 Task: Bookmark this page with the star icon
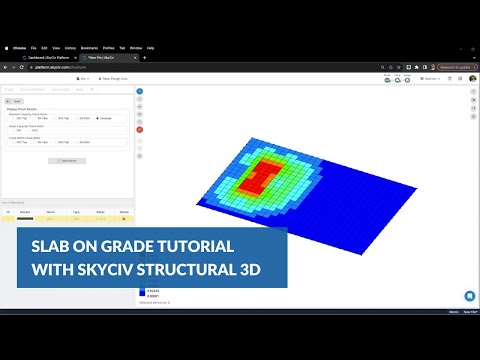tap(399, 67)
